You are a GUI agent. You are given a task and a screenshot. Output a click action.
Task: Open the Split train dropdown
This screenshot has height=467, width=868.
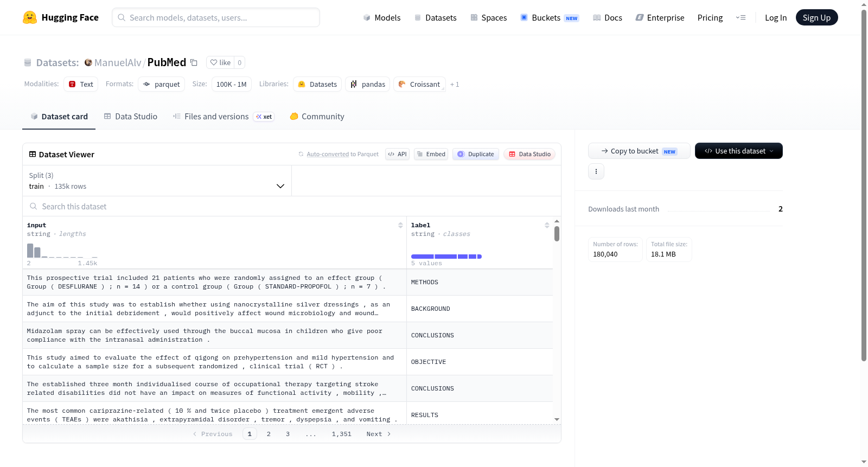[x=157, y=181]
